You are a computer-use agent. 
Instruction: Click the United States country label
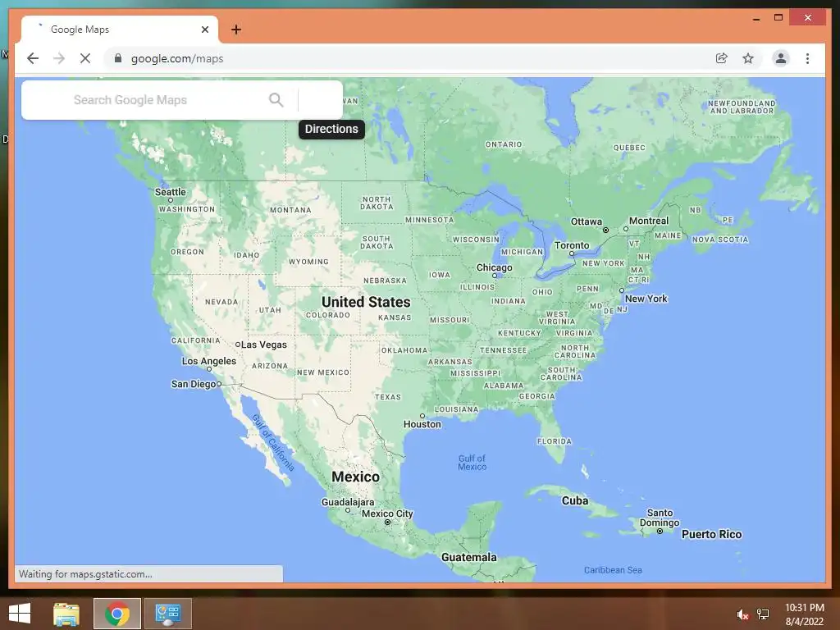(366, 302)
